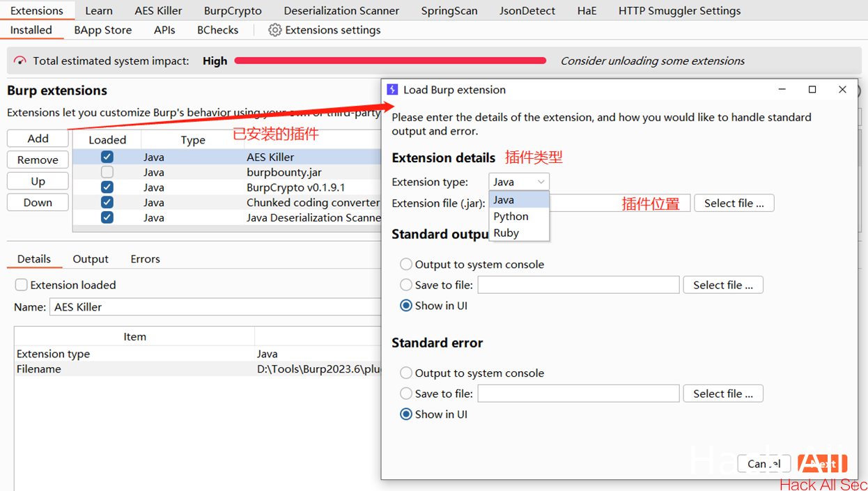Click the standard error file path field
The width and height of the screenshot is (868, 491).
[578, 393]
